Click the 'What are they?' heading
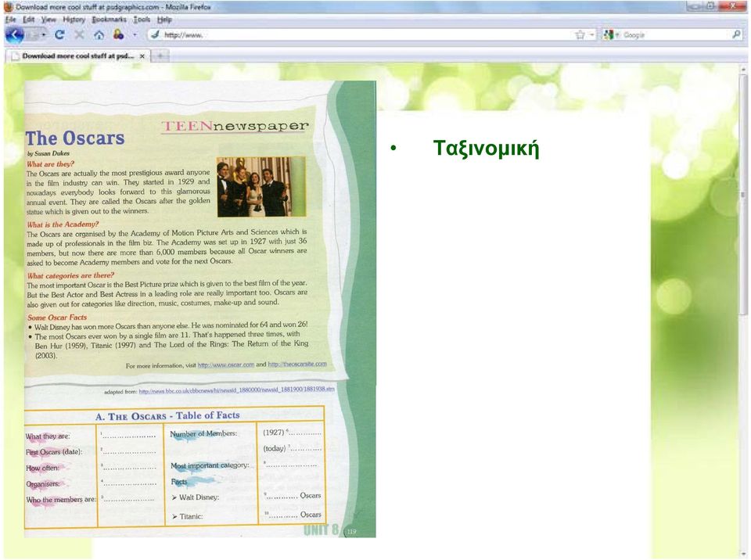The width and height of the screenshot is (751, 560). (x=50, y=163)
